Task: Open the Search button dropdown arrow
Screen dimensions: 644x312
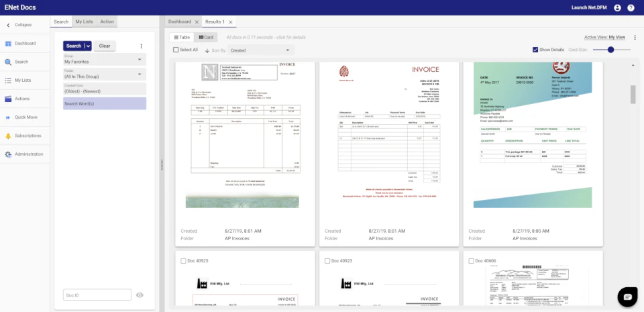Action: click(88, 46)
